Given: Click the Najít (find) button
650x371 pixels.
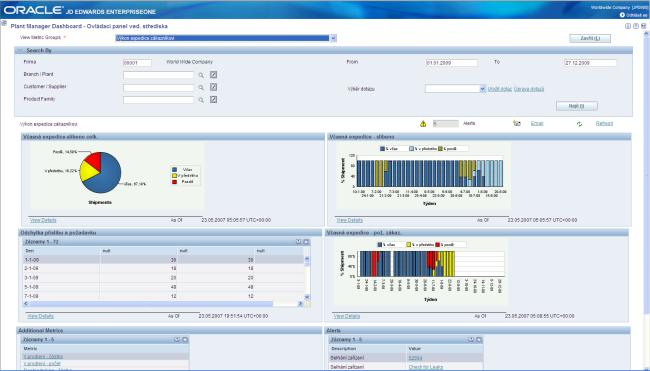Looking at the screenshot, I should click(x=577, y=106).
